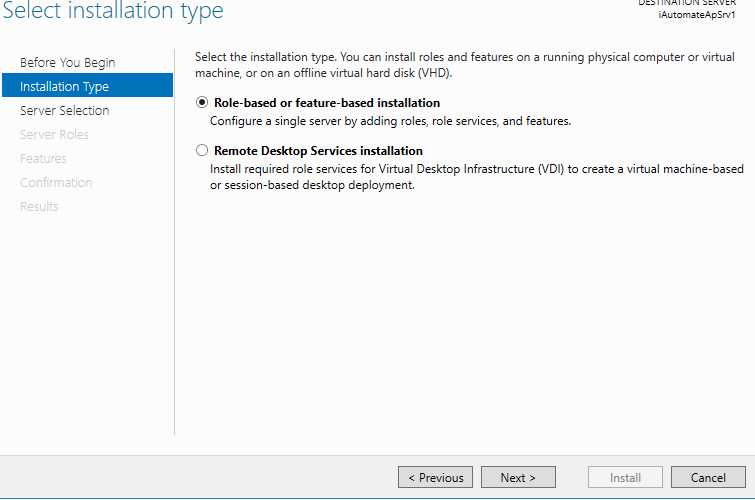Click the Features step in sidebar
The image size is (755, 500).
pyautogui.click(x=44, y=159)
